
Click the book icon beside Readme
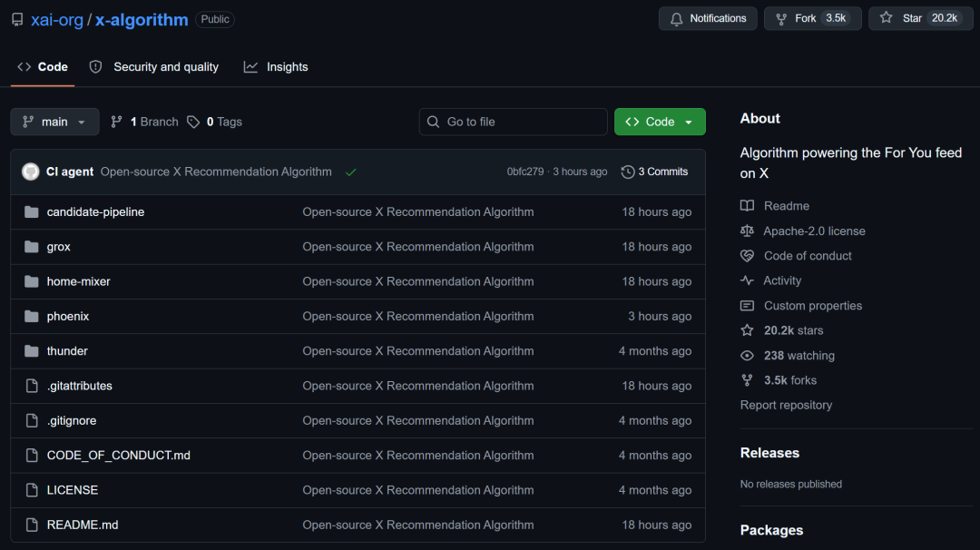(x=747, y=206)
